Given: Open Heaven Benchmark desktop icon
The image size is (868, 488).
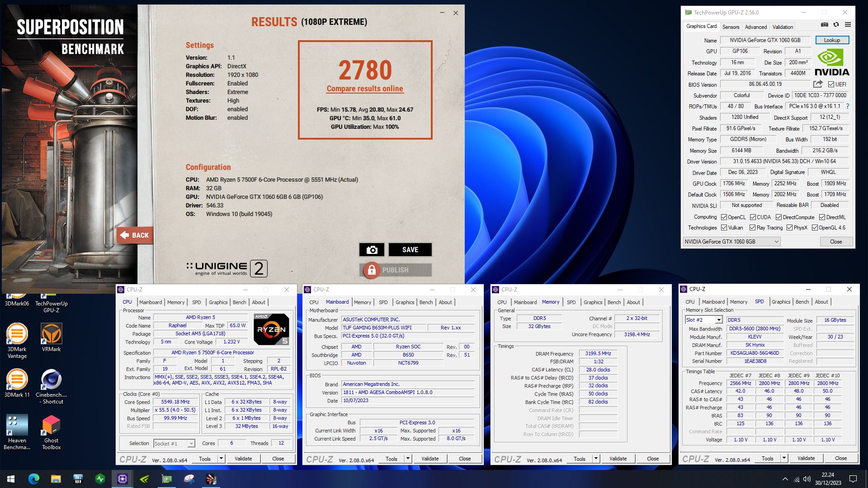Looking at the screenshot, I should pyautogui.click(x=17, y=432).
